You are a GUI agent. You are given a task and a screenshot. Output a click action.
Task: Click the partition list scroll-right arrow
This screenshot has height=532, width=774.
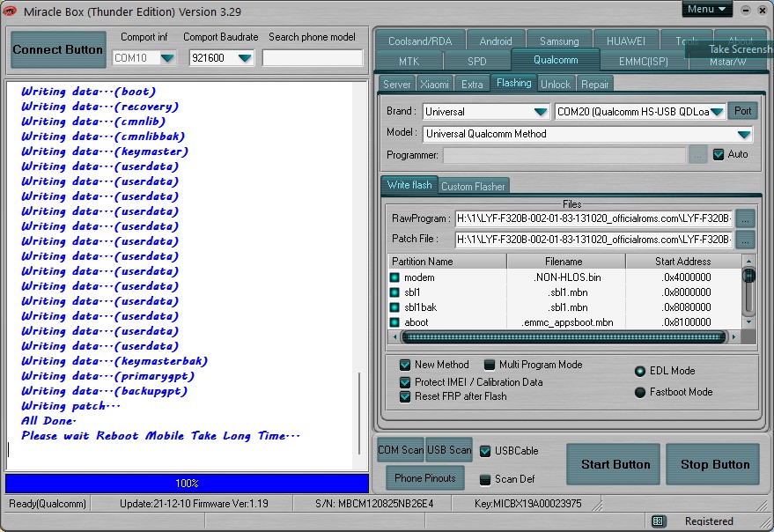pyautogui.click(x=734, y=337)
